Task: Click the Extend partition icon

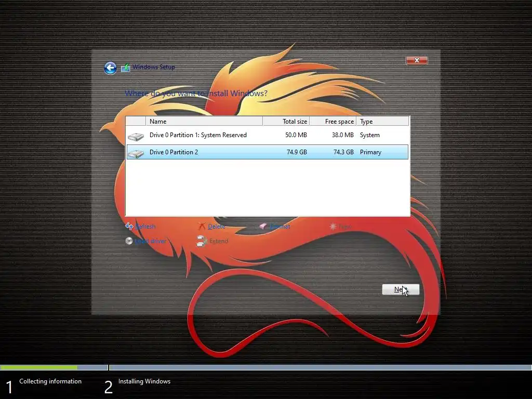Action: (202, 241)
